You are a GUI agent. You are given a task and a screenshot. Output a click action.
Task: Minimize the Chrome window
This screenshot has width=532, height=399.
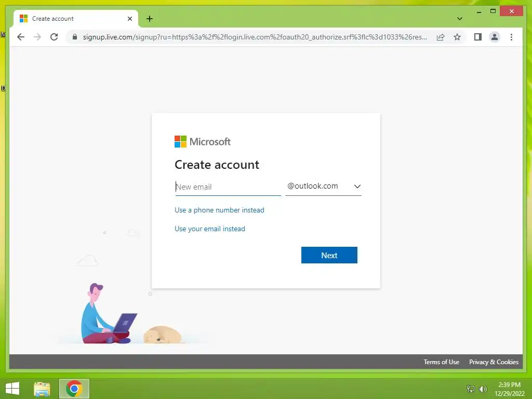(478, 11)
